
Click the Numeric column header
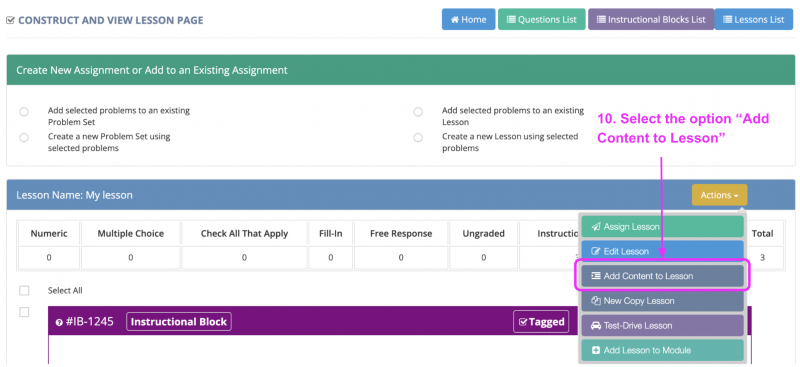[x=49, y=234]
